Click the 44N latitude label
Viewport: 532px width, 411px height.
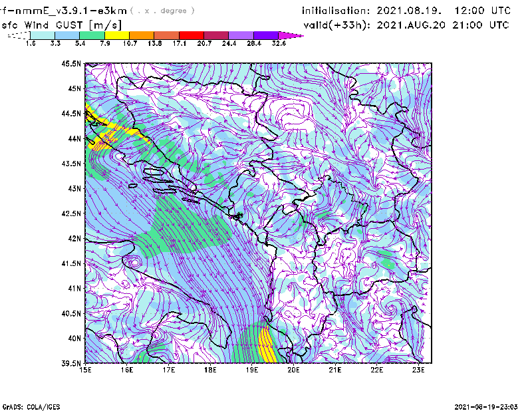pyautogui.click(x=74, y=138)
